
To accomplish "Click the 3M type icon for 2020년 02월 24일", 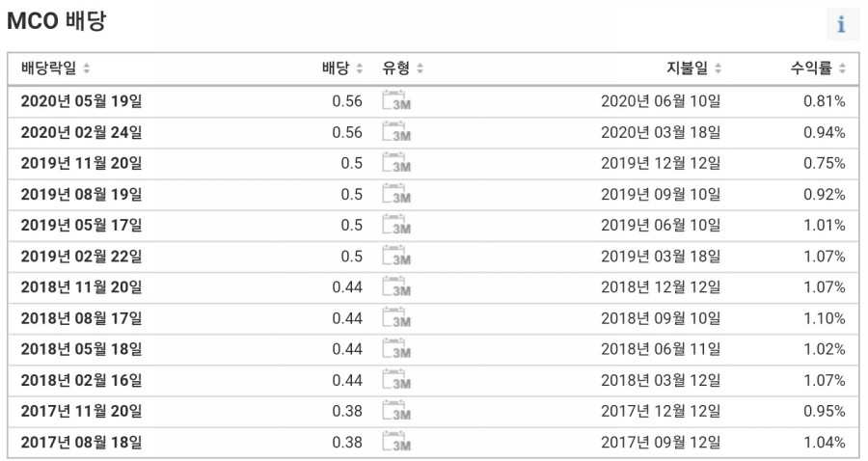I will (x=396, y=132).
